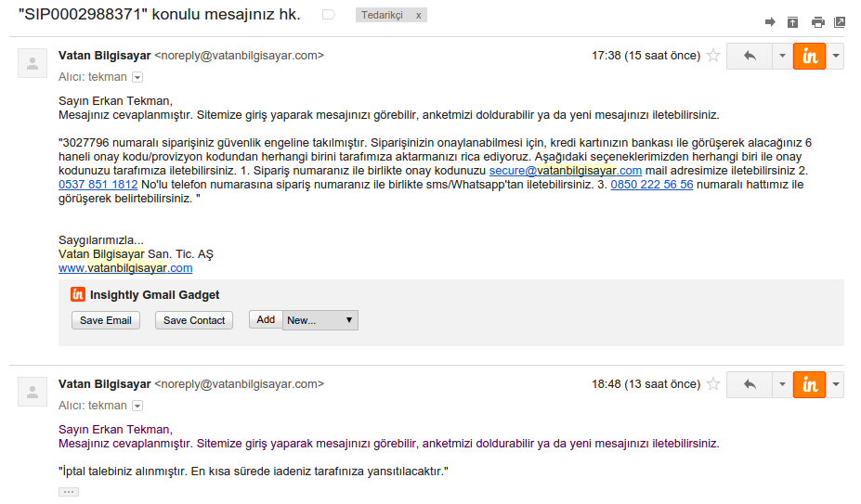The image size is (861, 504).
Task: Click the Save Email button
Action: 105,320
